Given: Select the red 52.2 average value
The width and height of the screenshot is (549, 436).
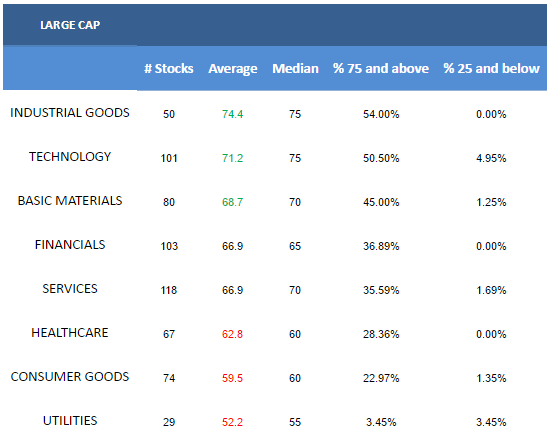Looking at the screenshot, I should (232, 422).
